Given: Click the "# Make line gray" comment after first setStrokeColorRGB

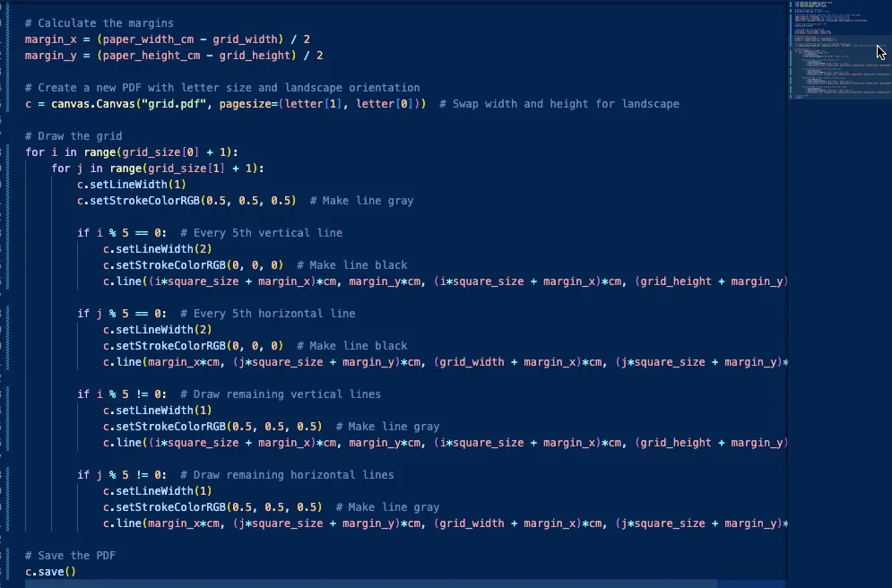Looking at the screenshot, I should coord(361,200).
